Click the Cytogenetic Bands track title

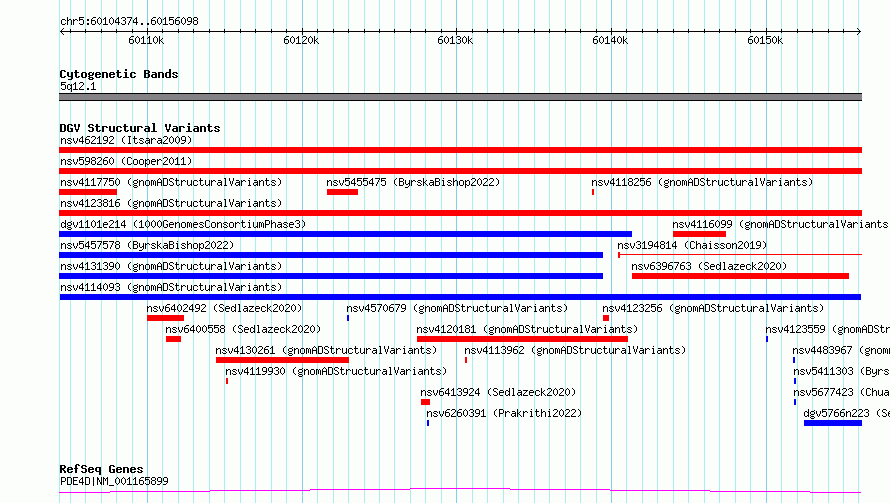(x=119, y=74)
